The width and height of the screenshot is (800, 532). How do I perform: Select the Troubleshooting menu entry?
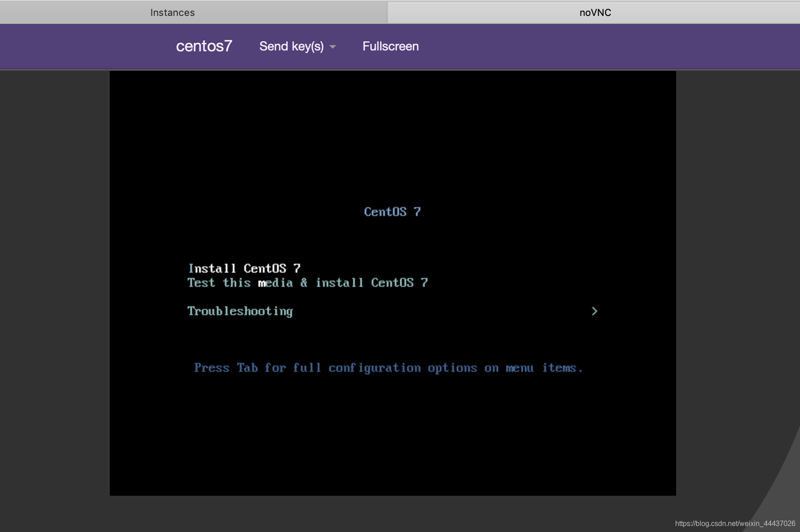click(x=240, y=311)
